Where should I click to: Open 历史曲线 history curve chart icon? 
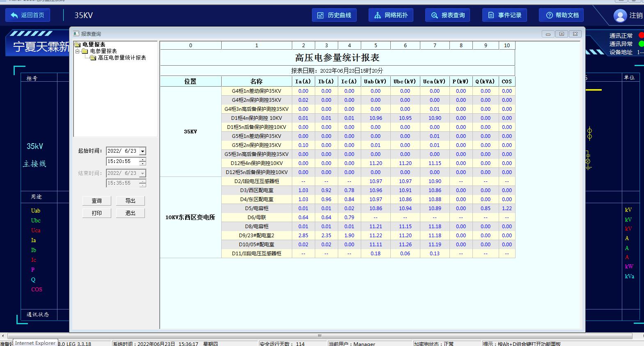click(x=321, y=15)
